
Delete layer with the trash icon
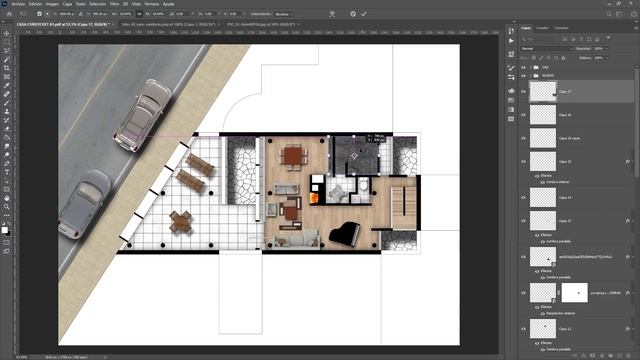click(x=629, y=356)
